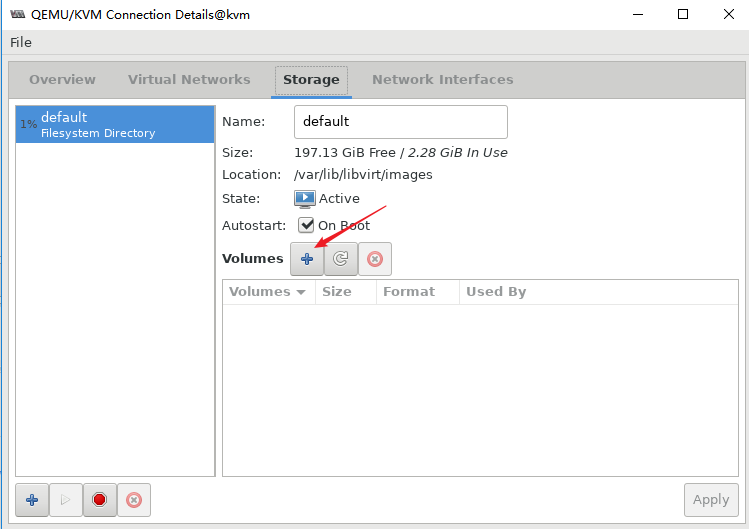Click the pool Name input field
Screen dimensions: 749x529
[401, 122]
